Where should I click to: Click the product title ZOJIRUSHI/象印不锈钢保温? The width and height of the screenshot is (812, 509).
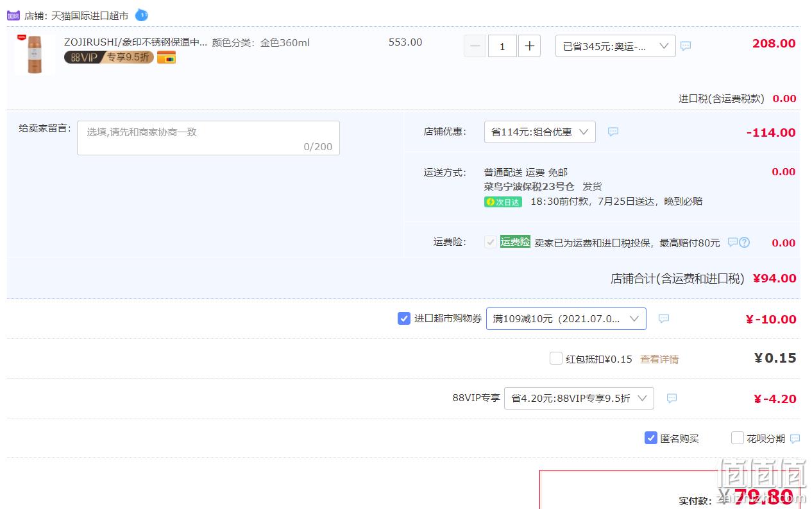coord(136,42)
